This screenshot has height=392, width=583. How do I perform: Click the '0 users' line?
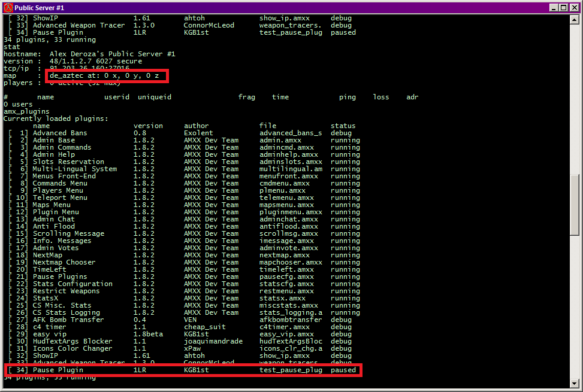point(18,104)
